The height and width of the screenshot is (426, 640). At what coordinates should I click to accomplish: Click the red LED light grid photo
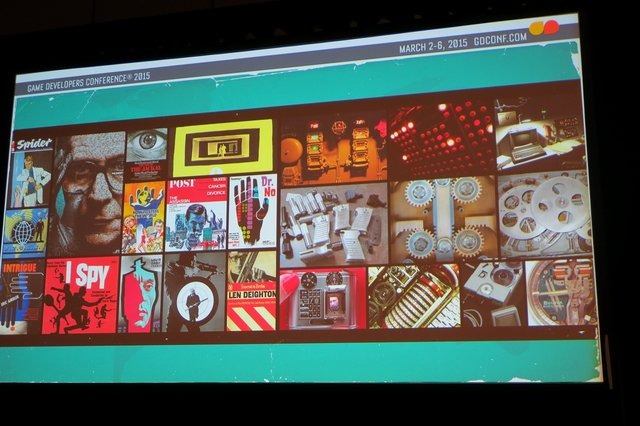tap(442, 139)
